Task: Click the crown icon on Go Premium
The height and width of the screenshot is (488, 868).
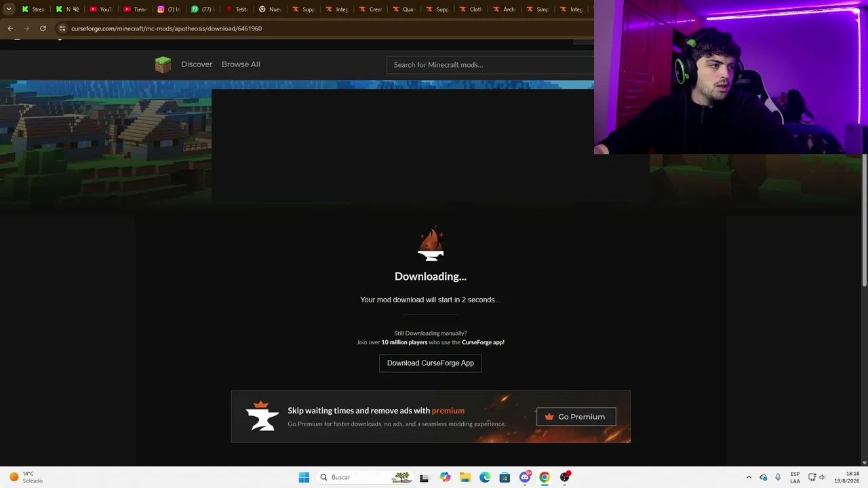Action: [549, 417]
